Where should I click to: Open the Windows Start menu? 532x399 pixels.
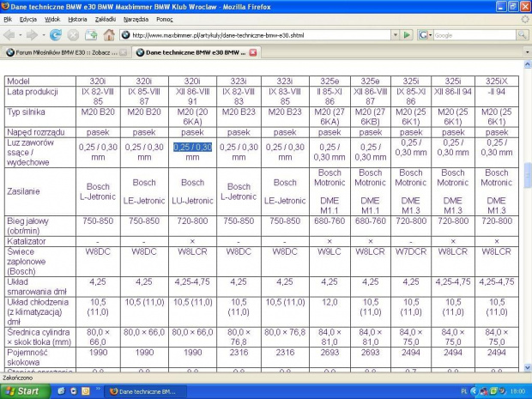pyautogui.click(x=25, y=391)
